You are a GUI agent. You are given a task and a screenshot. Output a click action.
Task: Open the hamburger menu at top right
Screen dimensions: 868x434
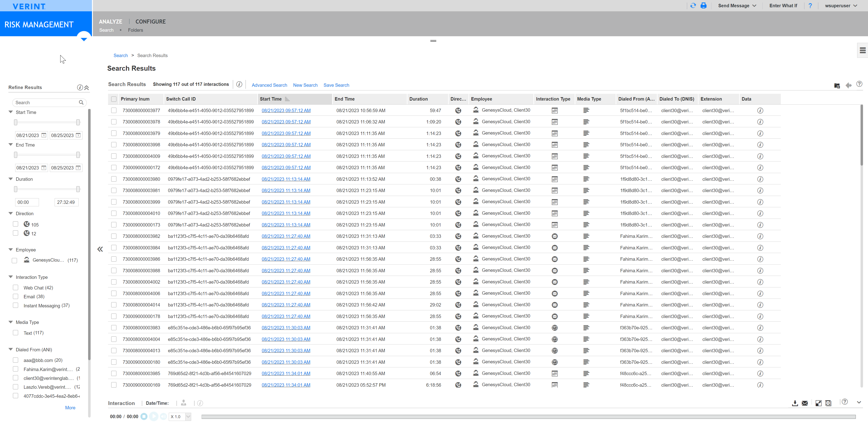tap(863, 50)
